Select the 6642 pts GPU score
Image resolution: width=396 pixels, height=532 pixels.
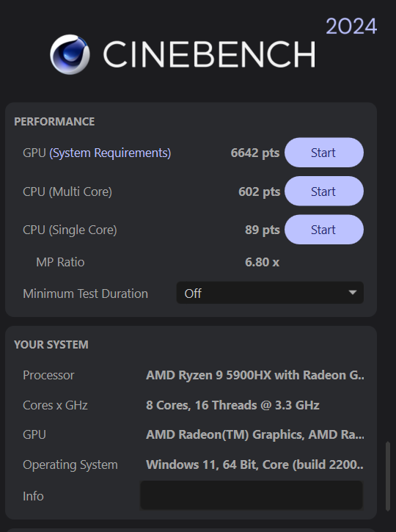pyautogui.click(x=255, y=153)
